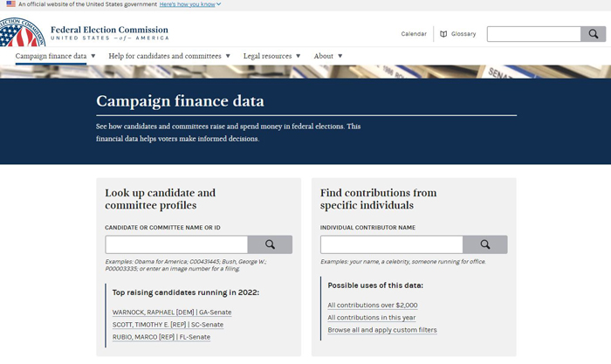The image size is (611, 364).
Task: Open the Calendar link
Action: point(414,34)
